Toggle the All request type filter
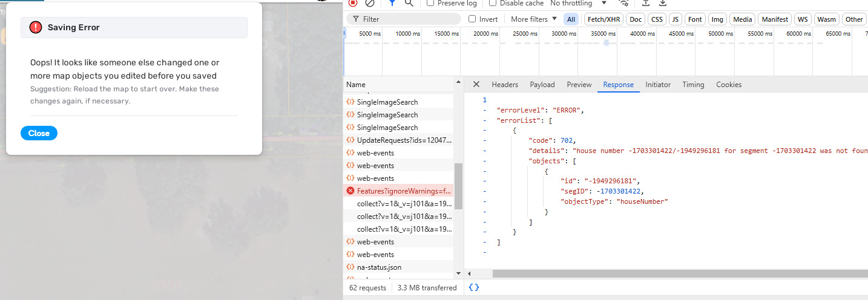 click(571, 19)
